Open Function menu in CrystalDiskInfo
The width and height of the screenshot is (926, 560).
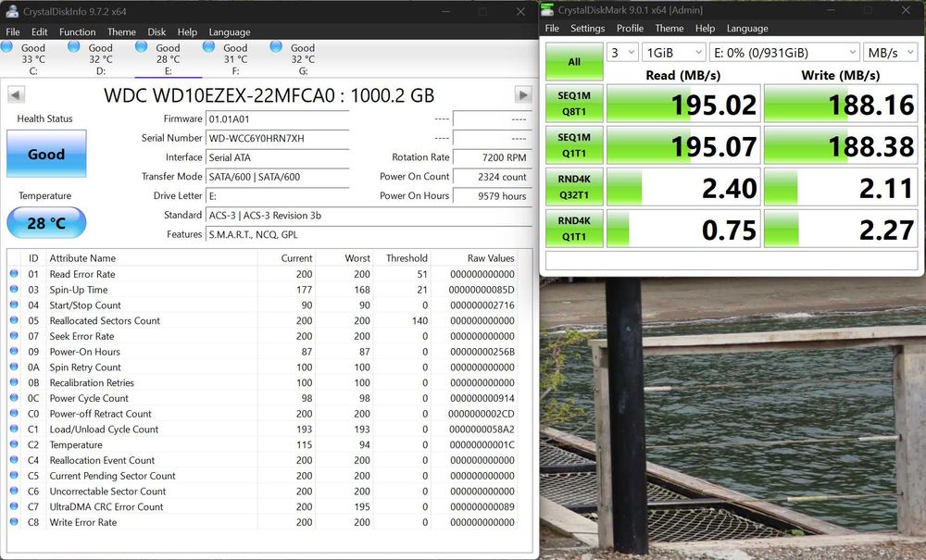point(78,31)
